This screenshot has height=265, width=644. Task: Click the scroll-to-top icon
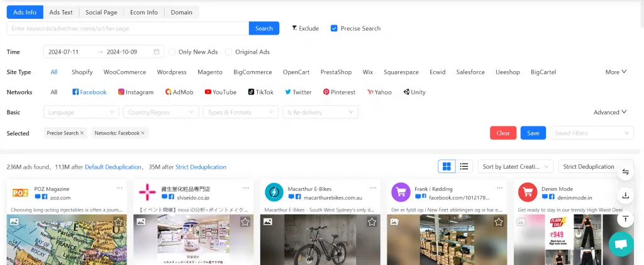coord(626,218)
